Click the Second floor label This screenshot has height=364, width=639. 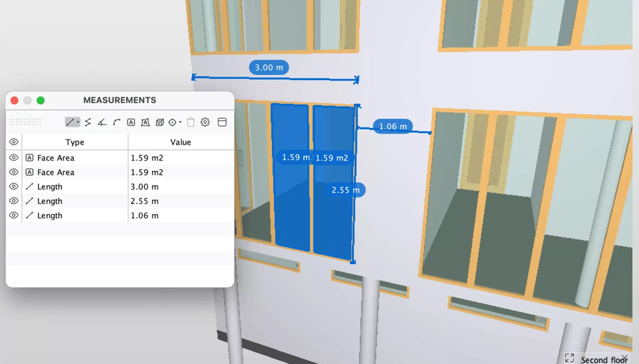tap(604, 360)
